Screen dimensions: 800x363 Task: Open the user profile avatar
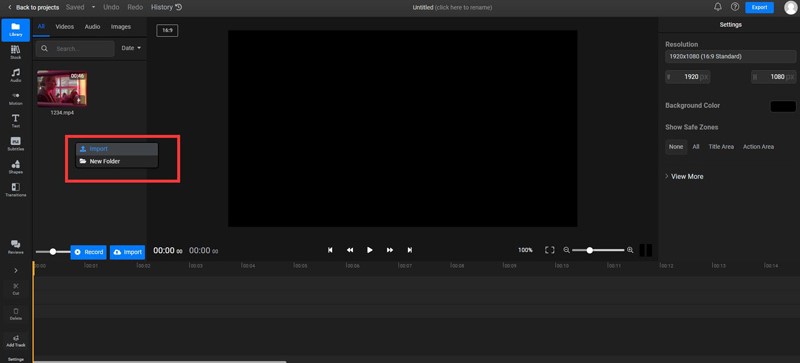(x=790, y=7)
